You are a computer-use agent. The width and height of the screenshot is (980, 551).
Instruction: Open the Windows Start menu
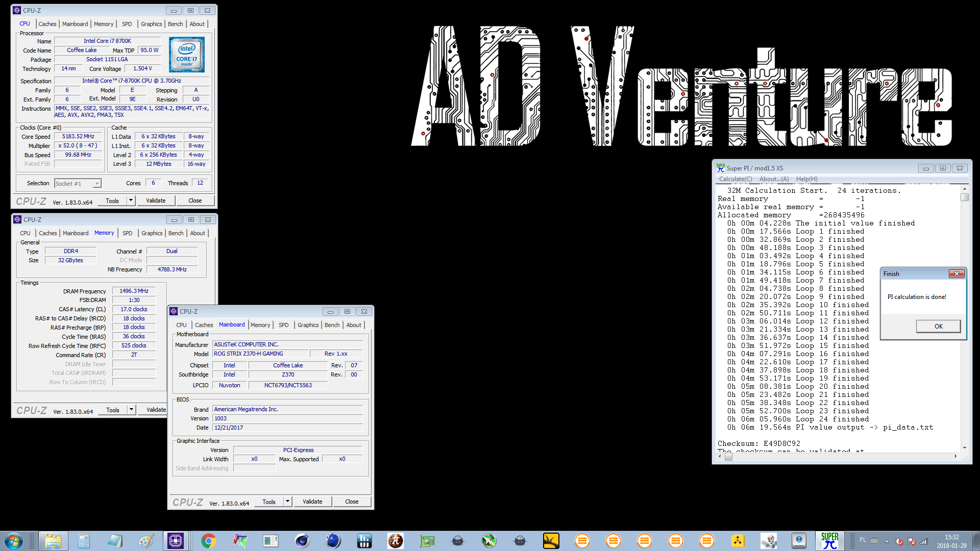[14, 541]
